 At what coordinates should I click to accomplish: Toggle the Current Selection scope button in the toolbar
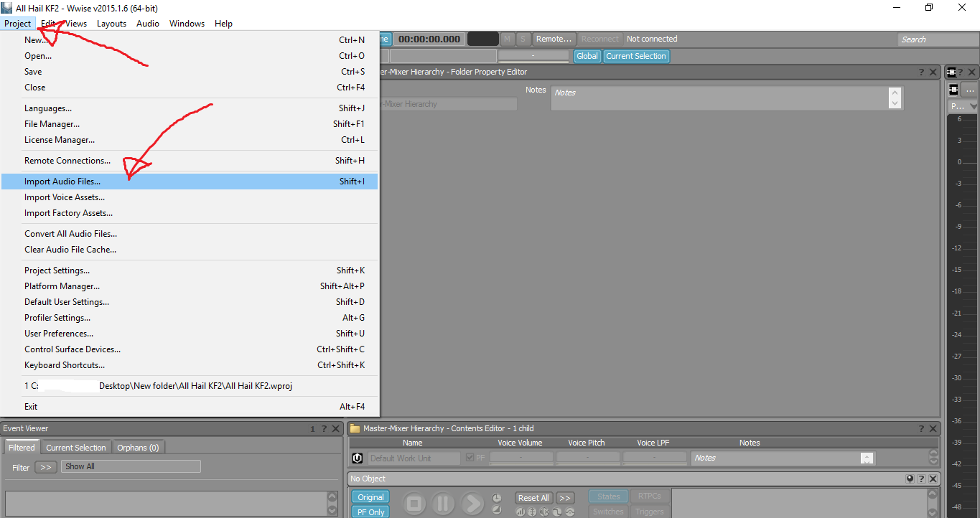pyautogui.click(x=637, y=56)
